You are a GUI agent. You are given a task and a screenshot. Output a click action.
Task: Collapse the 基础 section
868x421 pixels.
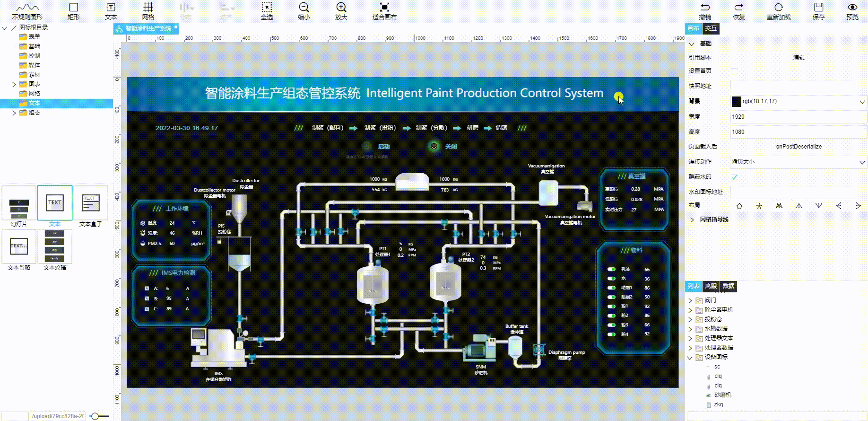[692, 44]
